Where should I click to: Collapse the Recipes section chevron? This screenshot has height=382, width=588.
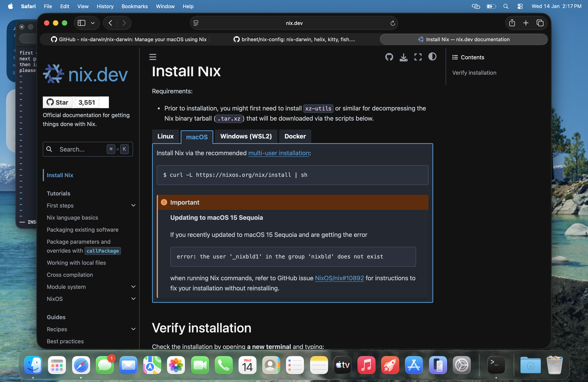pyautogui.click(x=133, y=329)
